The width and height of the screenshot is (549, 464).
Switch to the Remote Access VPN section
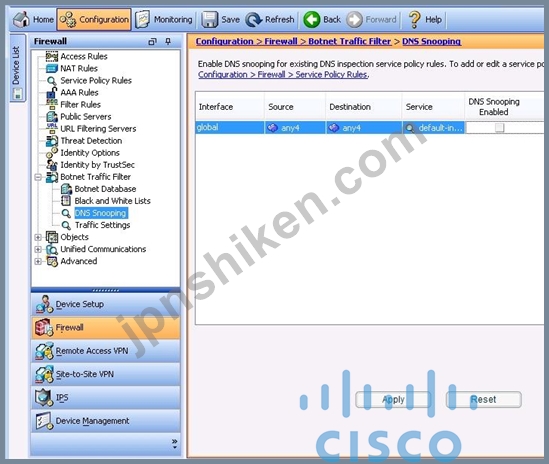point(105,351)
